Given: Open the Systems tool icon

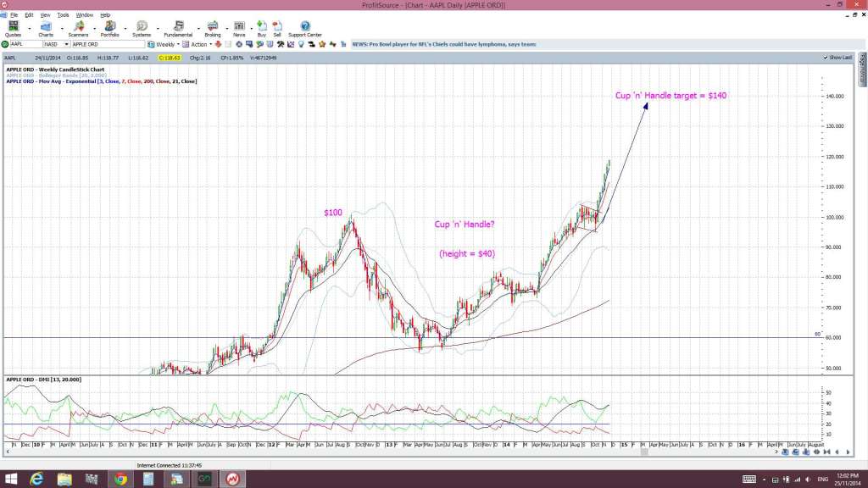Looking at the screenshot, I should click(142, 26).
